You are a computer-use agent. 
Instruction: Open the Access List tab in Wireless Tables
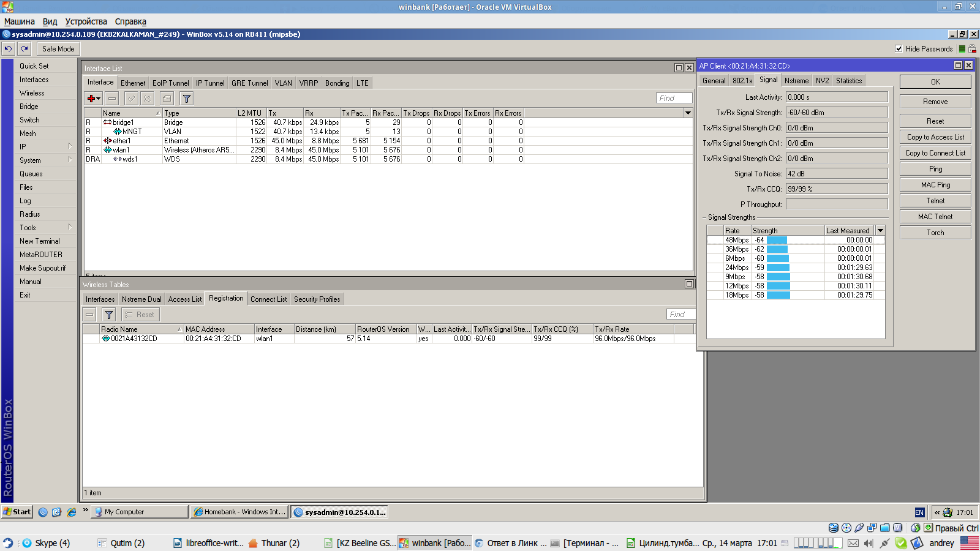pos(184,299)
